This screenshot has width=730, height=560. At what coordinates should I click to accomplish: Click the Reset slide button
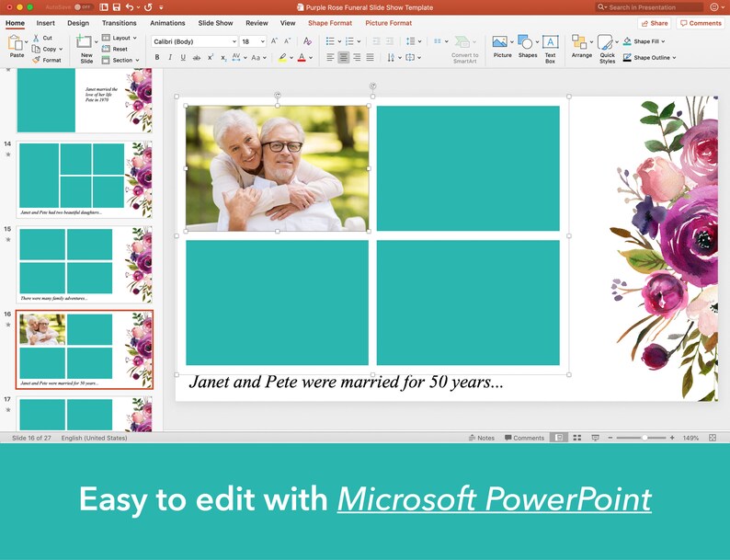tap(115, 49)
